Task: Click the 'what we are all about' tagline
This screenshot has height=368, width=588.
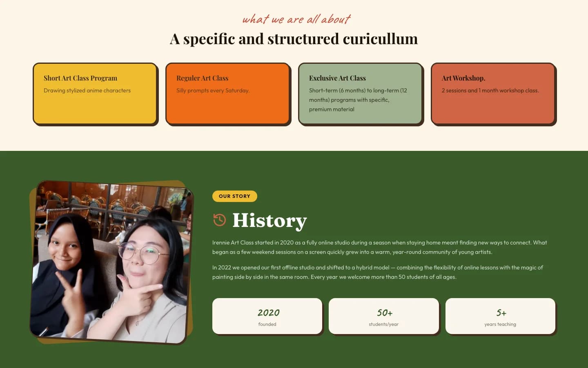Action: pyautogui.click(x=296, y=19)
